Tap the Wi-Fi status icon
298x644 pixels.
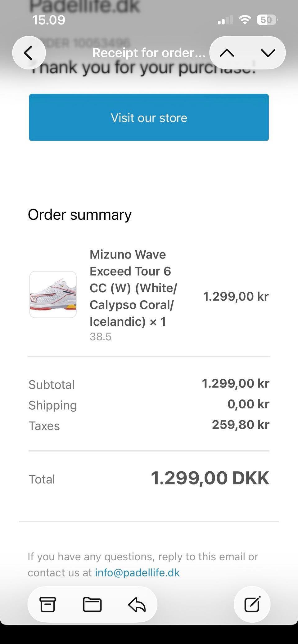point(245,20)
